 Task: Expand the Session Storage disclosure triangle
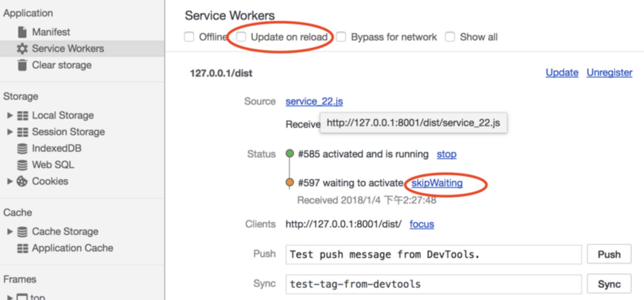click(x=10, y=132)
